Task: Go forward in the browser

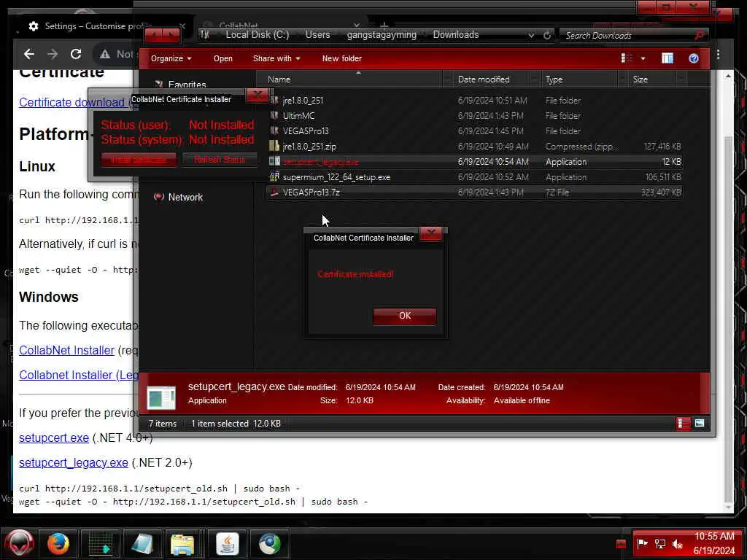Action: (53, 54)
